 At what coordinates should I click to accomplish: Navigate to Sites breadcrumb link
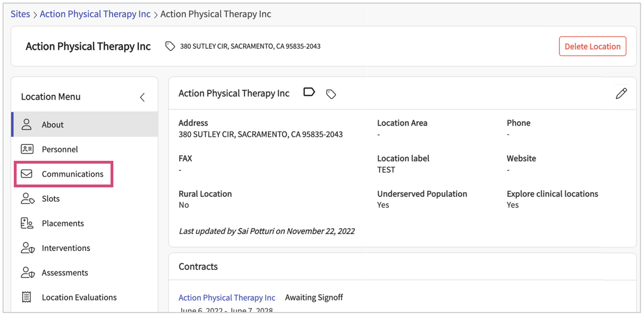click(x=20, y=14)
